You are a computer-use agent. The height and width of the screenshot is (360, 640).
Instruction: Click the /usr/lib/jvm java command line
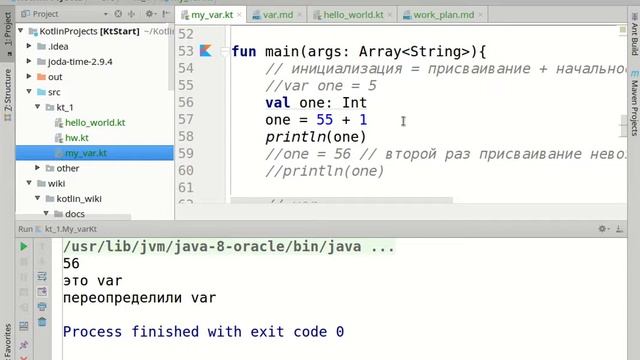click(229, 247)
